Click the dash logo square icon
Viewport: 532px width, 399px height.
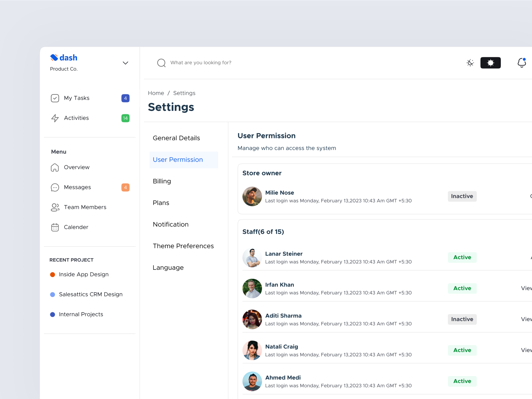(x=54, y=57)
